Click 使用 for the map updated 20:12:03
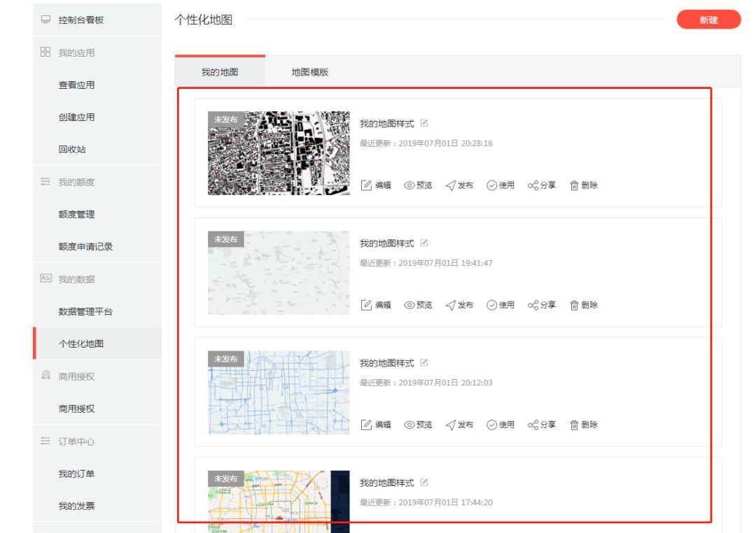The image size is (756, 533). tap(500, 425)
